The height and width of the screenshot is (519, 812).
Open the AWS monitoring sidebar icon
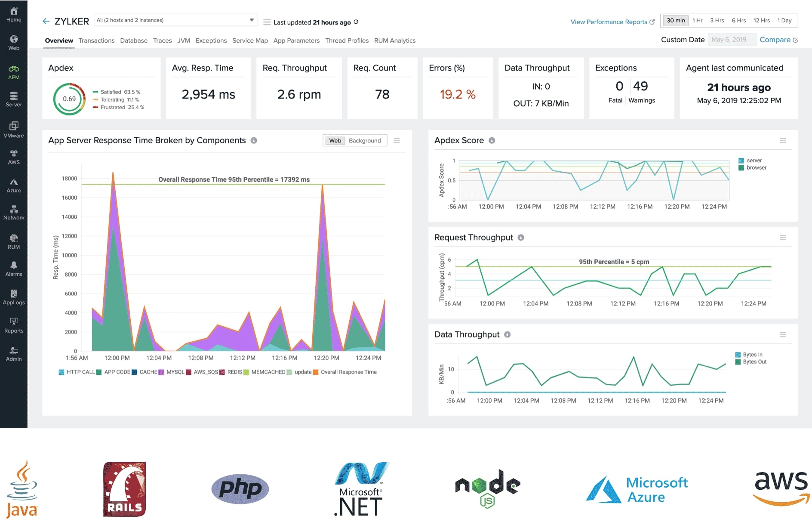coord(14,156)
